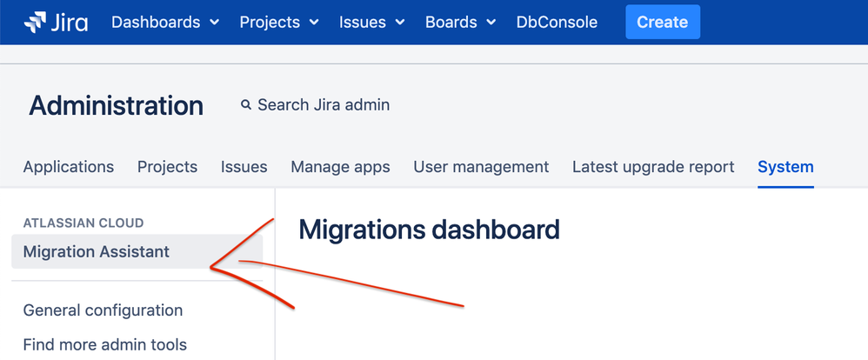
Task: Click the Jira logo
Action: tap(56, 22)
